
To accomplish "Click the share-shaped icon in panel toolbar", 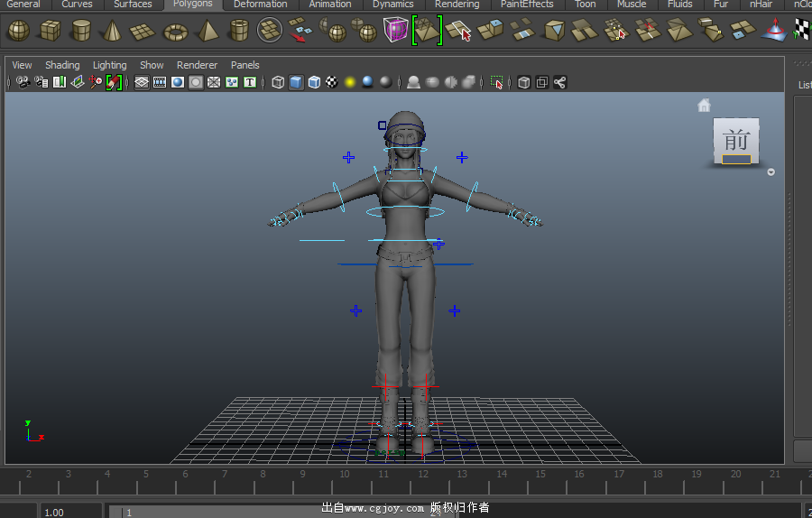I will click(559, 82).
